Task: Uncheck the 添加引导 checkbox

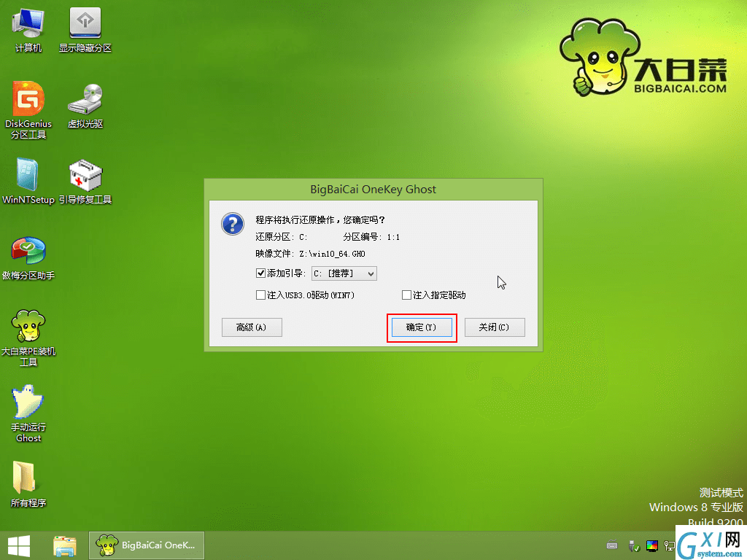Action: tap(260, 273)
